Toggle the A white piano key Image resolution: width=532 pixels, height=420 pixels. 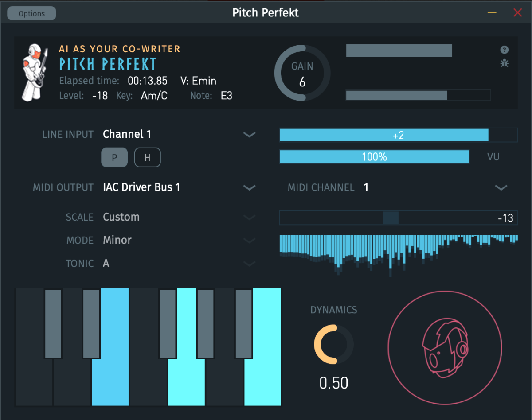(225, 382)
